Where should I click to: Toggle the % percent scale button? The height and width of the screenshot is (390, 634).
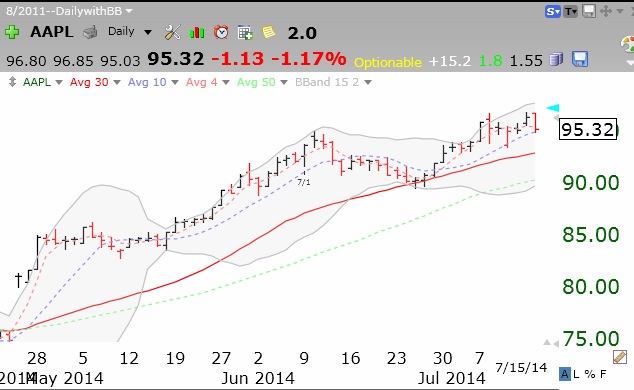590,375
